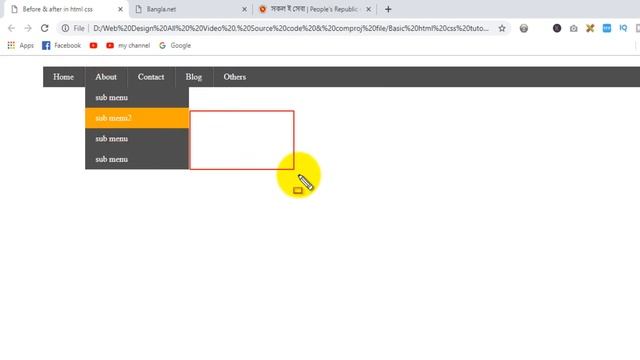Reload the page with the refresh icon
640x360 pixels.
pos(44,28)
